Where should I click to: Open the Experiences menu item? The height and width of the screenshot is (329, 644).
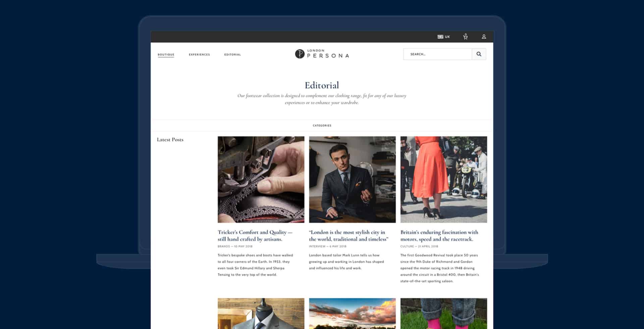point(200,54)
